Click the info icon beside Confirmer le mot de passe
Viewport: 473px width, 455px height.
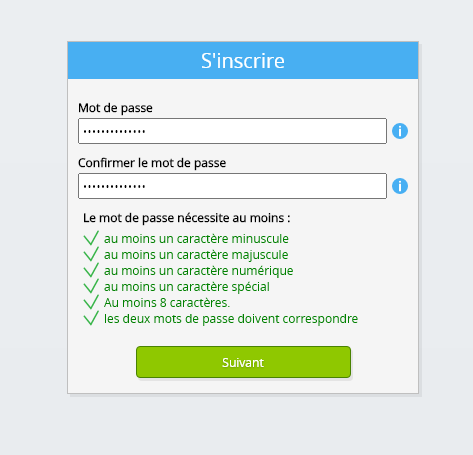400,186
